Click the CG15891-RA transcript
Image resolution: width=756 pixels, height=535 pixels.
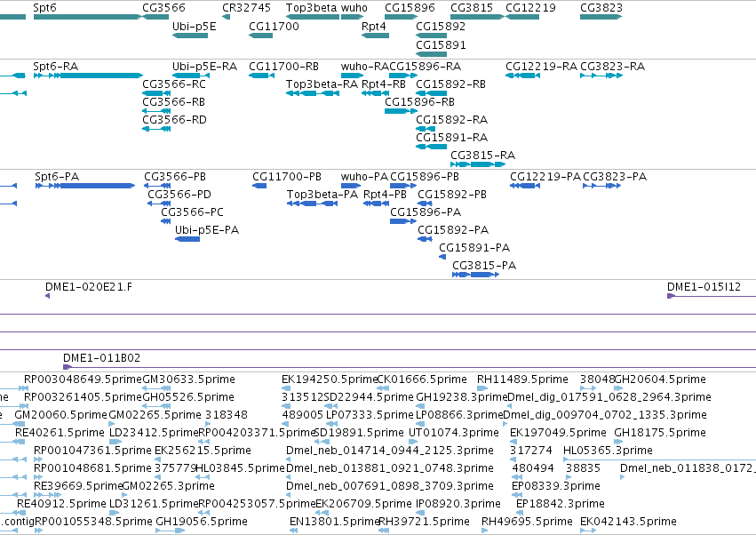(x=432, y=147)
